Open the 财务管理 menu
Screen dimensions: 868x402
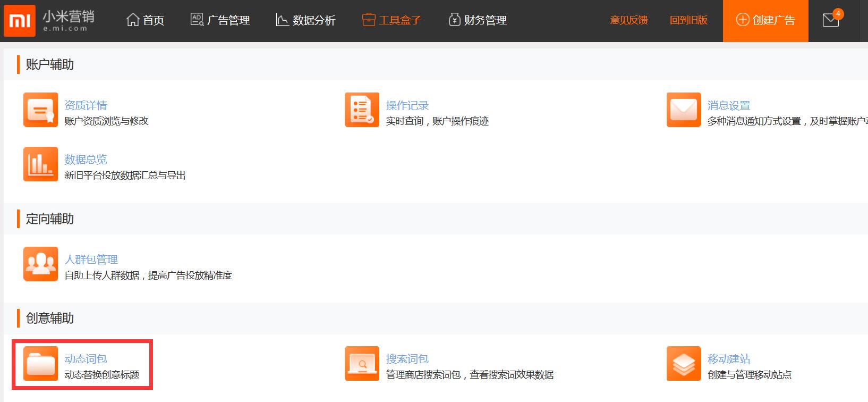pyautogui.click(x=478, y=20)
